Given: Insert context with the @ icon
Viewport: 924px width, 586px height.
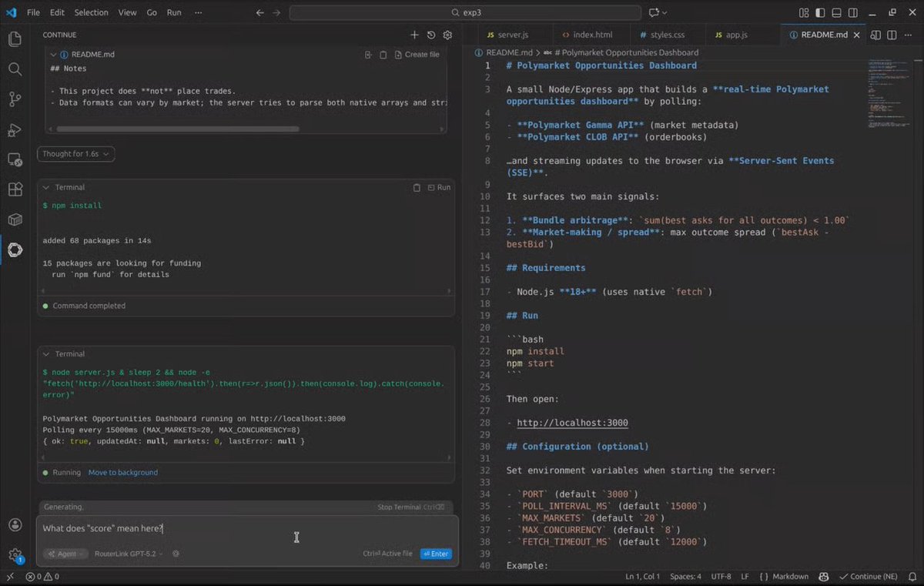Looking at the screenshot, I should [176, 554].
